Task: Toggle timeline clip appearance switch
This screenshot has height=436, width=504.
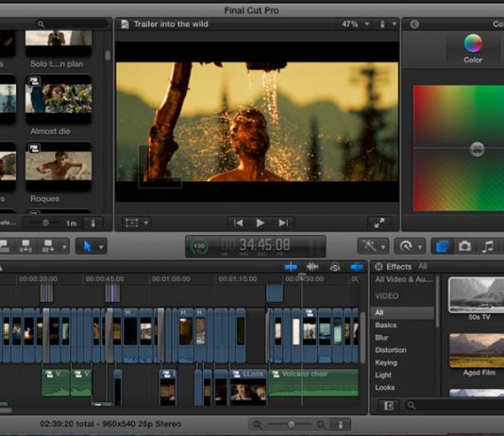Action: pyautogui.click(x=341, y=425)
